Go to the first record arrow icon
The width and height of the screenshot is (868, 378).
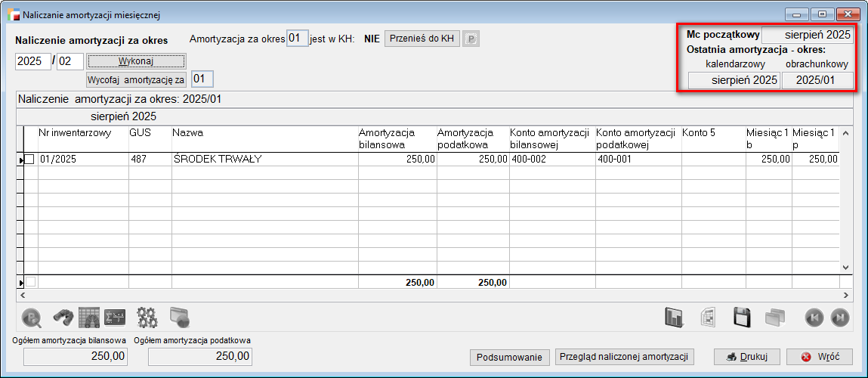coord(813,318)
